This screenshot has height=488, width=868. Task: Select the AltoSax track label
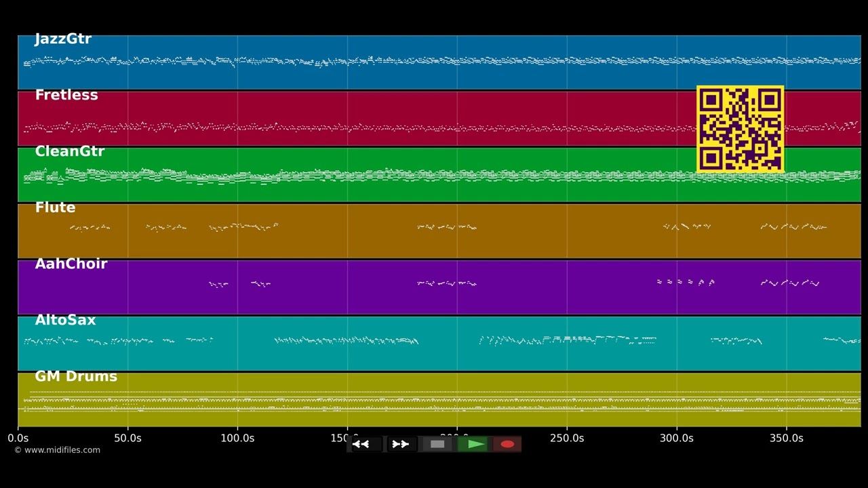coord(65,321)
